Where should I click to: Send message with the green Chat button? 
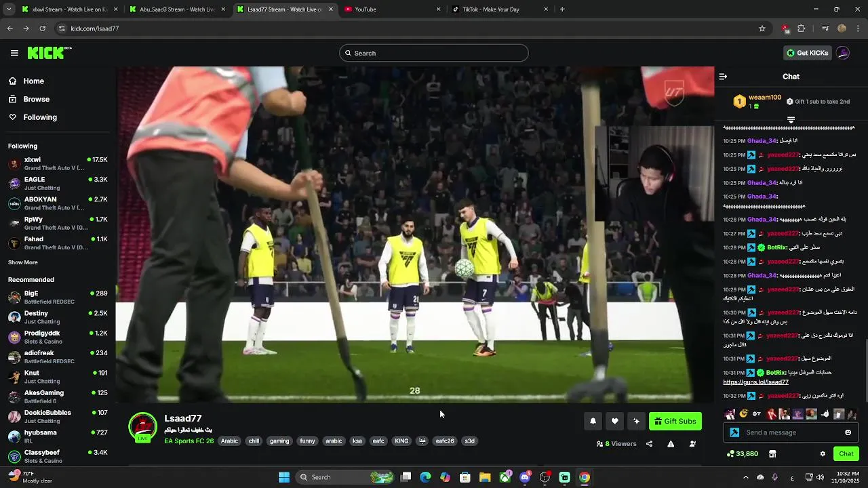(x=846, y=453)
